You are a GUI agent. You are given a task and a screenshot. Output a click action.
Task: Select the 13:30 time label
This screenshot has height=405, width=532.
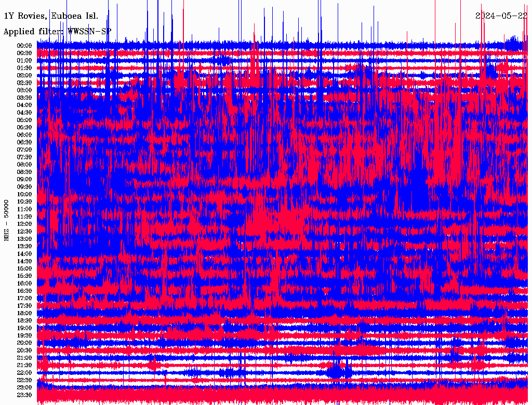click(24, 247)
